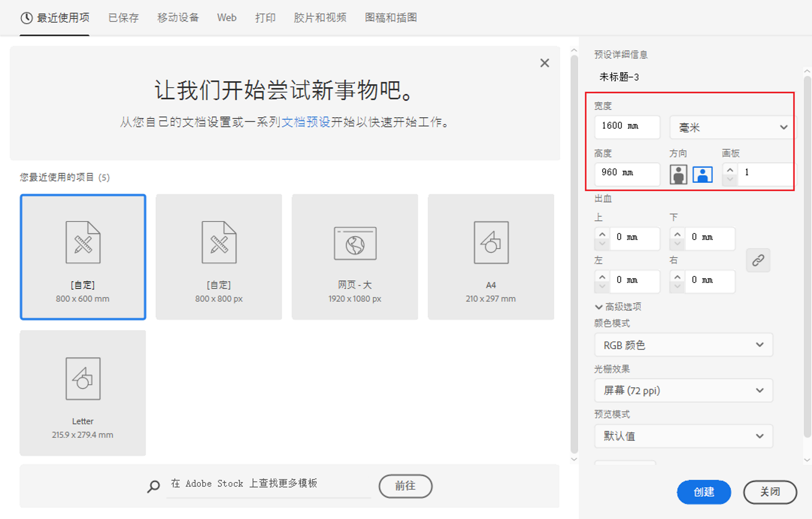Click the bottom (下) bleed input field

[x=710, y=239]
